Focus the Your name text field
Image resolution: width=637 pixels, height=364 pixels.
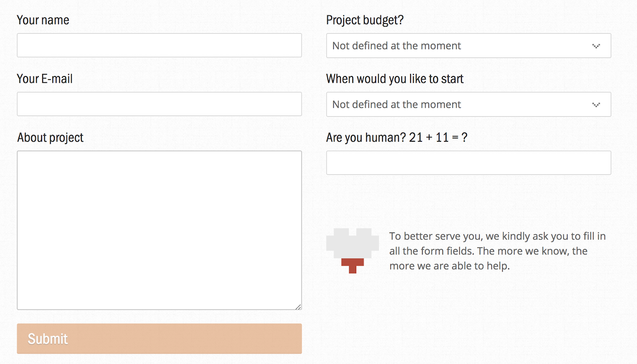click(159, 45)
